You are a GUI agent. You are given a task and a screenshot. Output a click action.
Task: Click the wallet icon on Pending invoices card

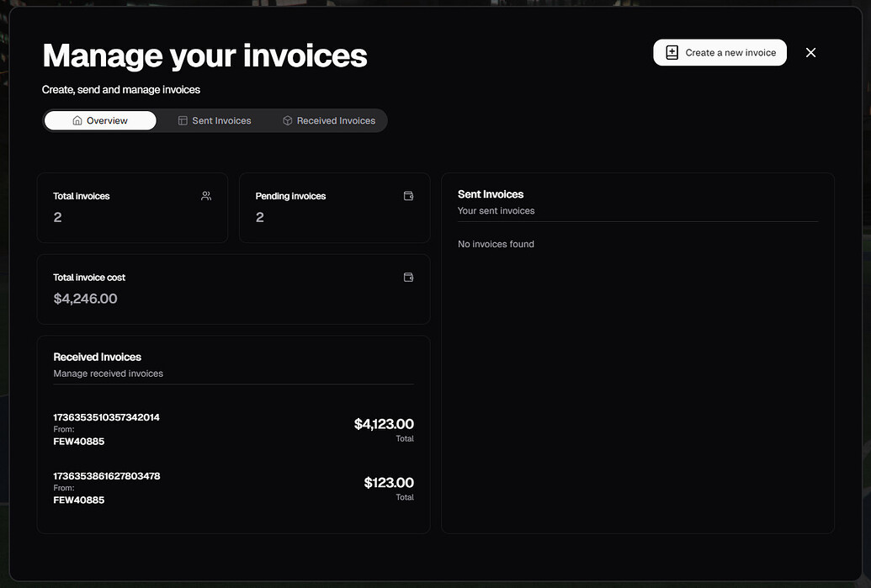coord(408,195)
